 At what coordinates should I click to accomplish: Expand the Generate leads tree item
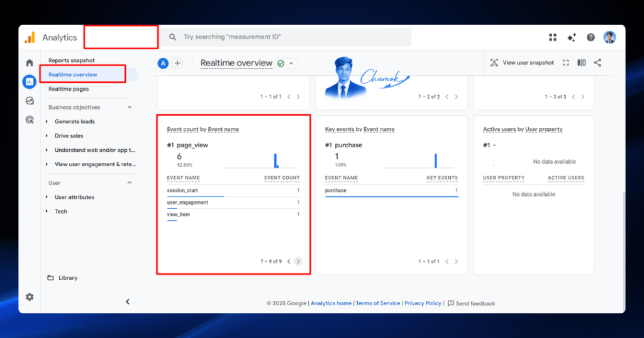tap(47, 121)
